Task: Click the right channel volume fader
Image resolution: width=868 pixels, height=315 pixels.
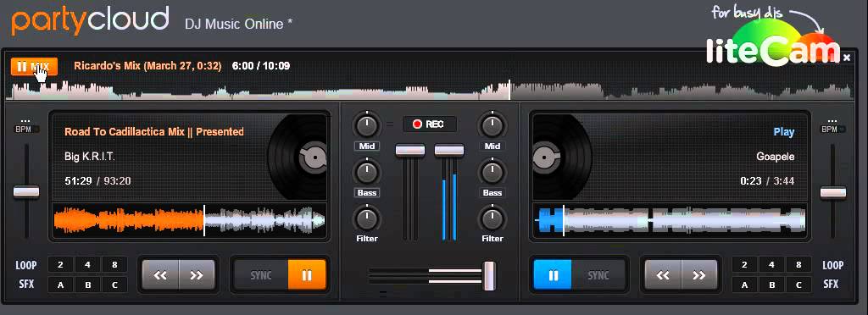Action: coord(449,150)
